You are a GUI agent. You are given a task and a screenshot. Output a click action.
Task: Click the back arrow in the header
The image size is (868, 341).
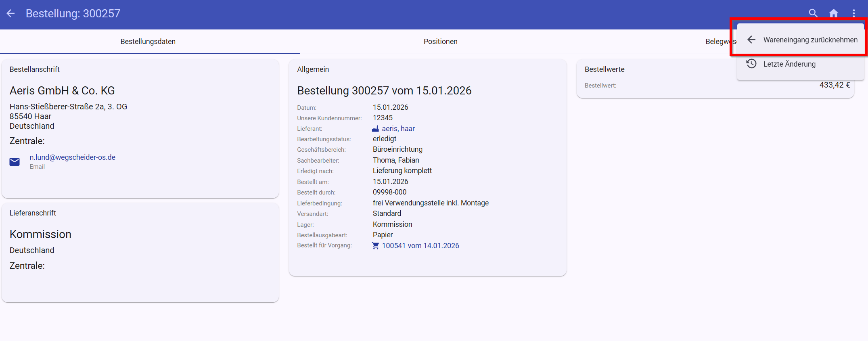click(x=11, y=13)
